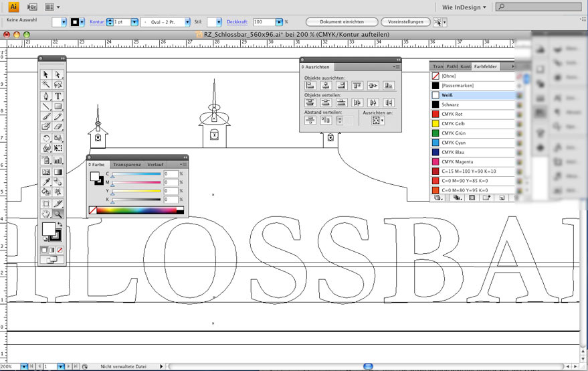Screen dimensions: 588x371
Task: Open the Kontur stroke weight dropdown
Action: (134, 22)
